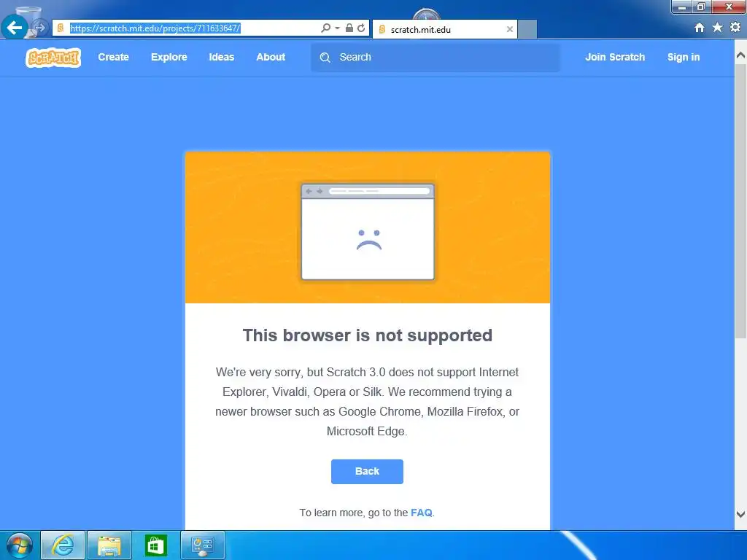
Task: Click the Scratch search magnifier icon
Action: (325, 58)
